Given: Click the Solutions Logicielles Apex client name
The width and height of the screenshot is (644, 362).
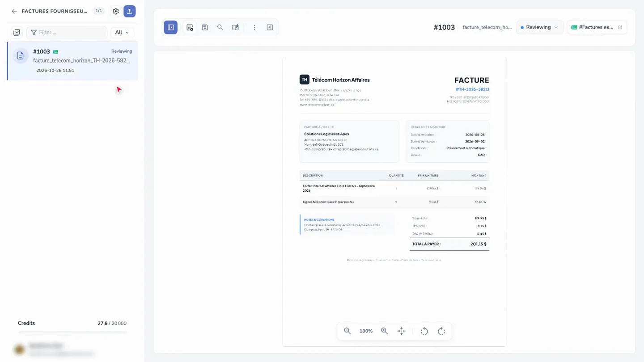Looking at the screenshot, I should (326, 134).
